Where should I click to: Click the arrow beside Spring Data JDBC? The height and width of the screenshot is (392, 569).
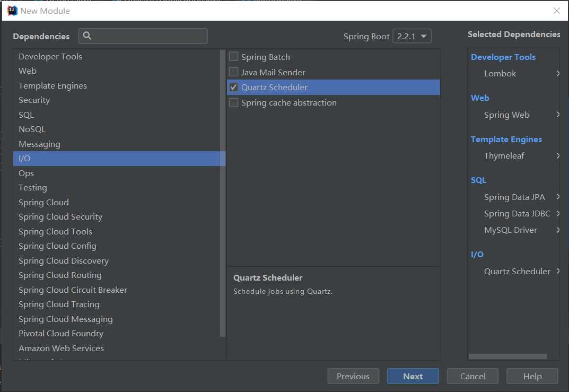(558, 213)
